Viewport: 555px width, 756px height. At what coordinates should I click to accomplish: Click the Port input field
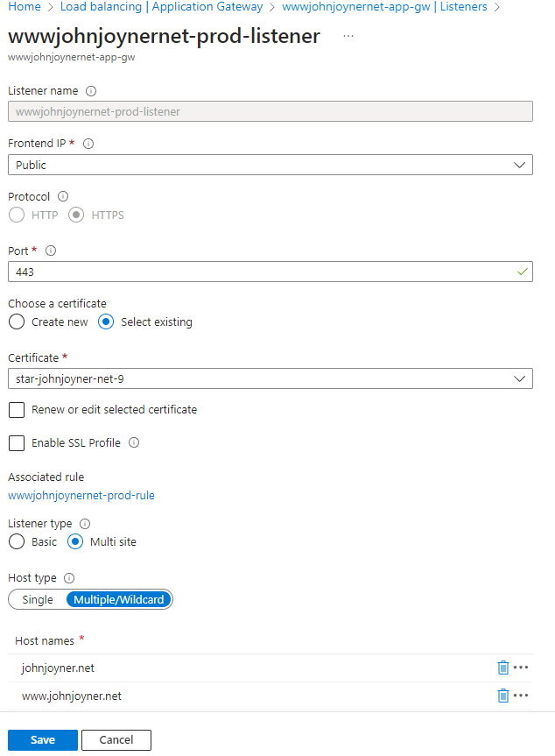(x=263, y=272)
